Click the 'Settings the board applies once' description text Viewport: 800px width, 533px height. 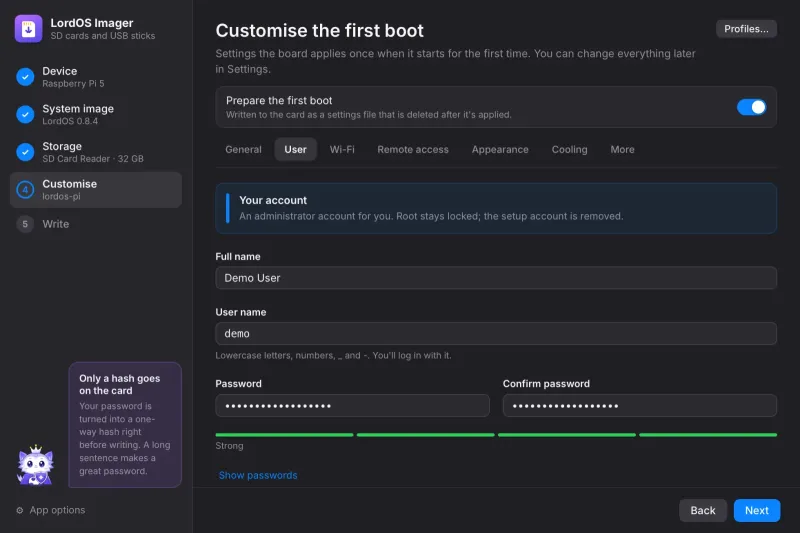click(x=455, y=61)
